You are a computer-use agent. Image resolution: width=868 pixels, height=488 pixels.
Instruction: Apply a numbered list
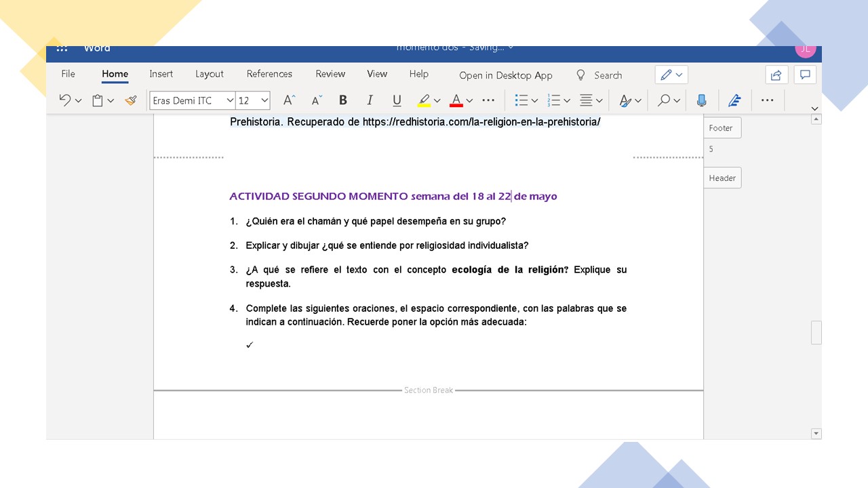(554, 100)
